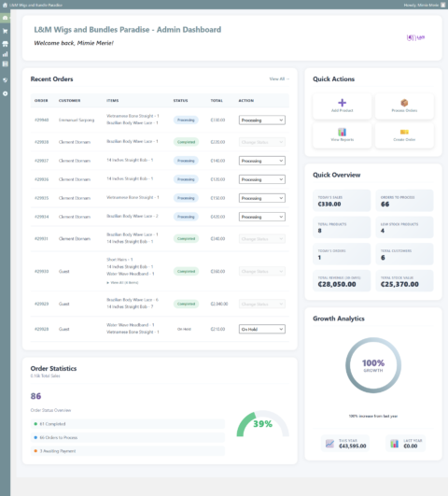Open status dropdown for order #29935
Image resolution: width=448 pixels, height=496 pixels.
261,198
